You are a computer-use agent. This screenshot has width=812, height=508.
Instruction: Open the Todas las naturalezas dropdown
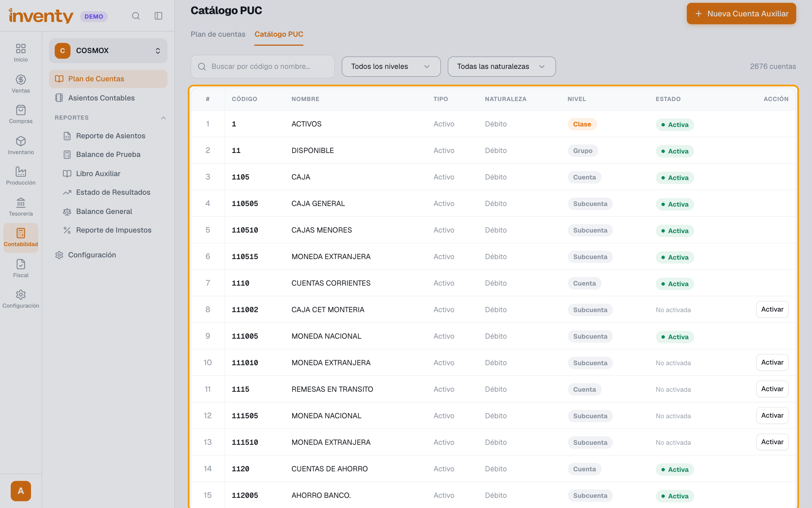pos(501,67)
